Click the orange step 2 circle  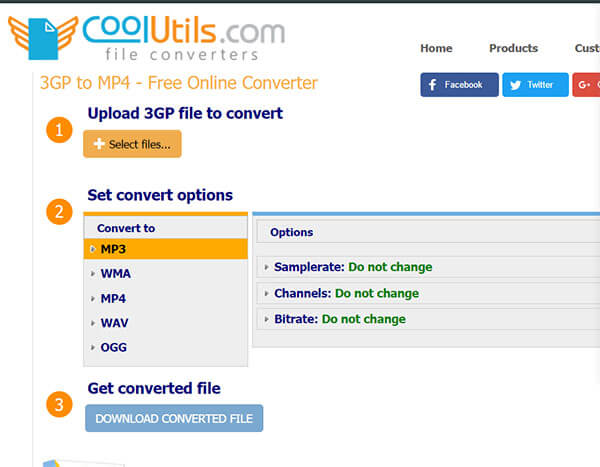(60, 211)
